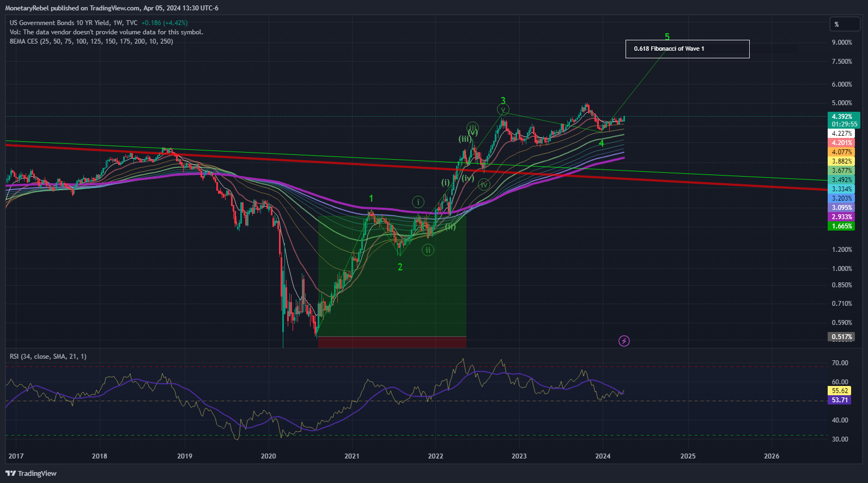Click the 3.095% EMA price tag
868x483 pixels.
[x=841, y=208]
